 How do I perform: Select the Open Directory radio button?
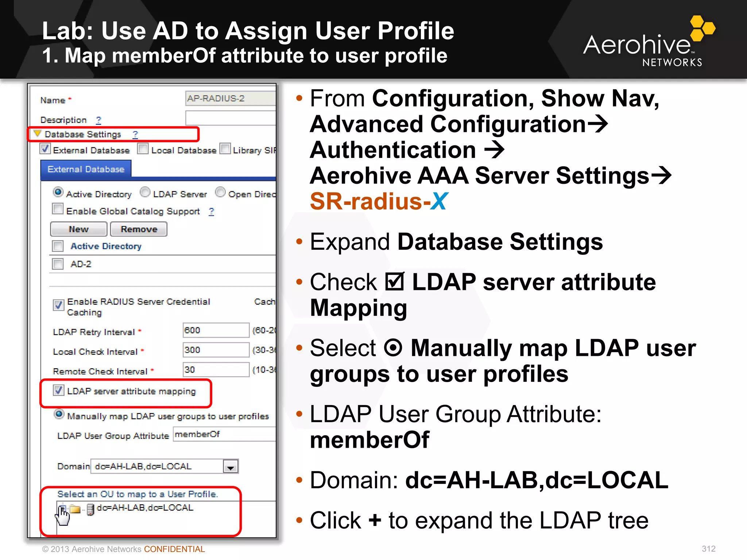pyautogui.click(x=220, y=192)
